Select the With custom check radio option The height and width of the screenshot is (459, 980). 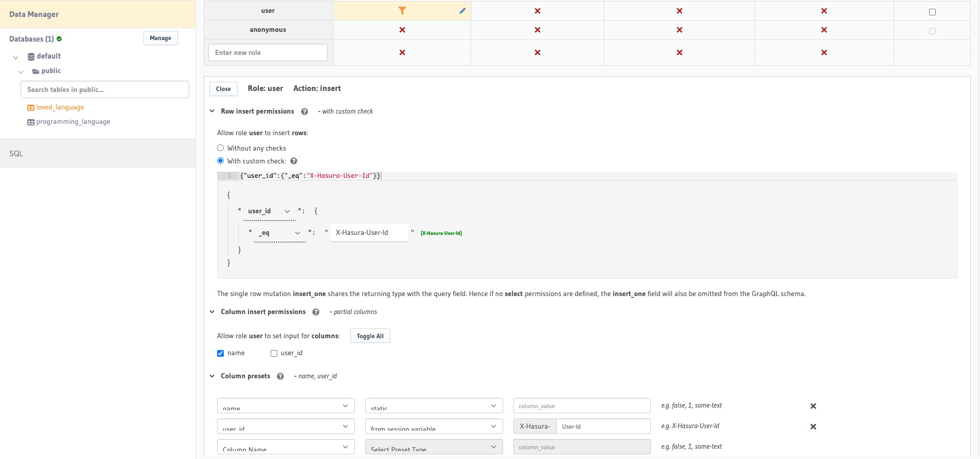pyautogui.click(x=220, y=160)
